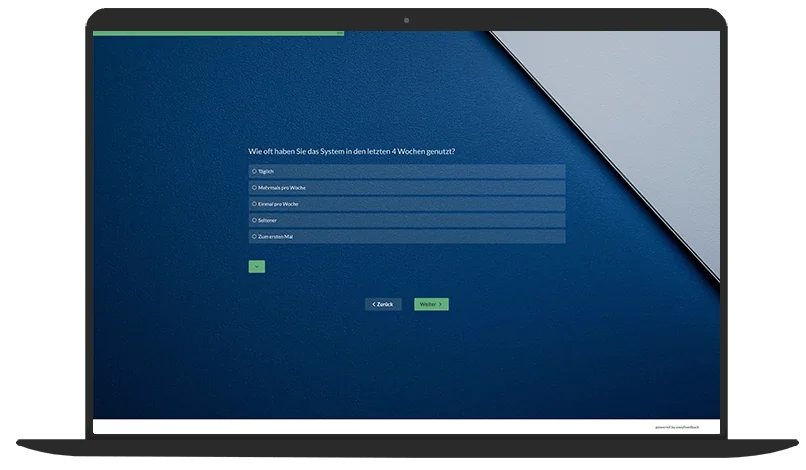Proceed with the green Weiter button

click(x=430, y=304)
